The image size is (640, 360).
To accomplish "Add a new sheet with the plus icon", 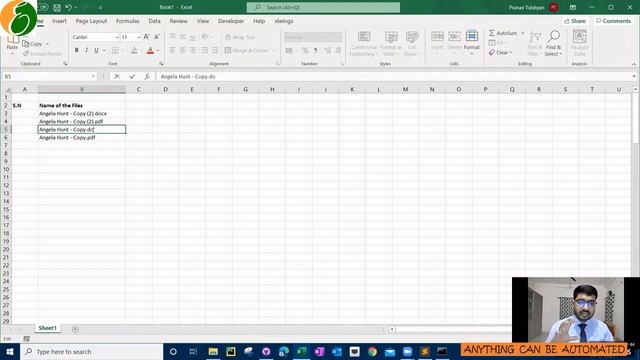I will click(x=75, y=329).
